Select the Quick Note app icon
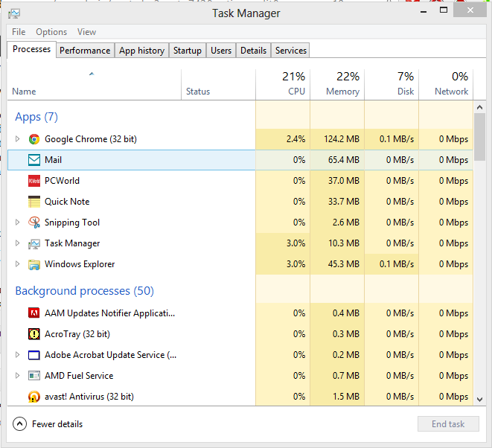 (x=34, y=202)
